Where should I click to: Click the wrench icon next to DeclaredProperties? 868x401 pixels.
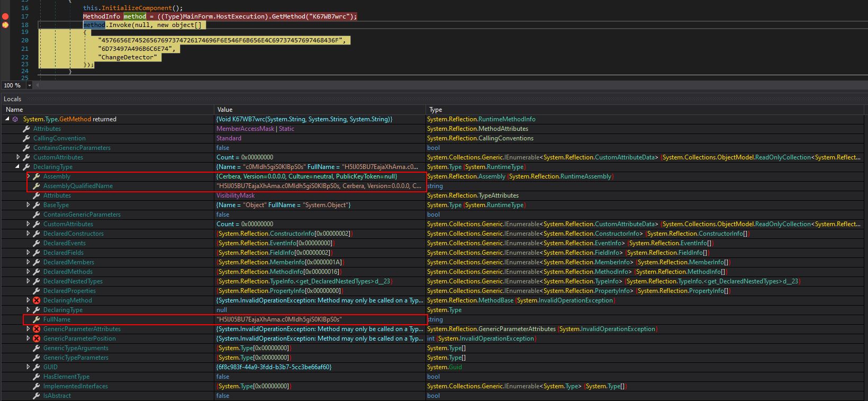click(36, 291)
